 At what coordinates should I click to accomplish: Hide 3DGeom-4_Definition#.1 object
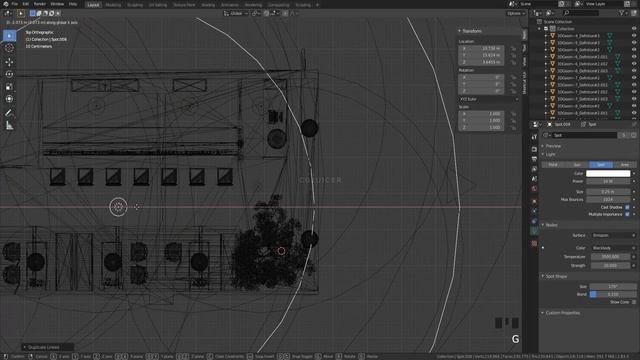pyautogui.click(x=634, y=36)
